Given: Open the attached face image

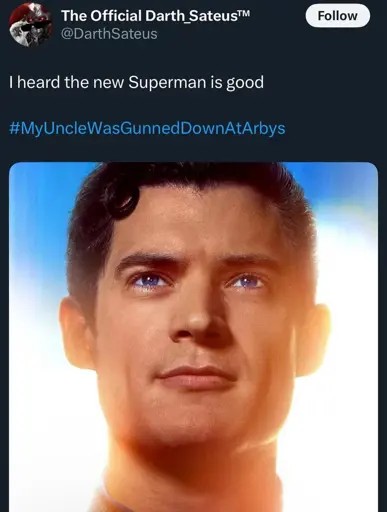Looking at the screenshot, I should pos(193,337).
